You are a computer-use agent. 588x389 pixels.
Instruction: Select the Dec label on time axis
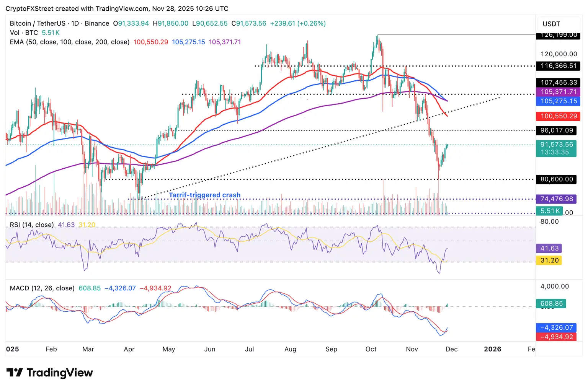451,349
